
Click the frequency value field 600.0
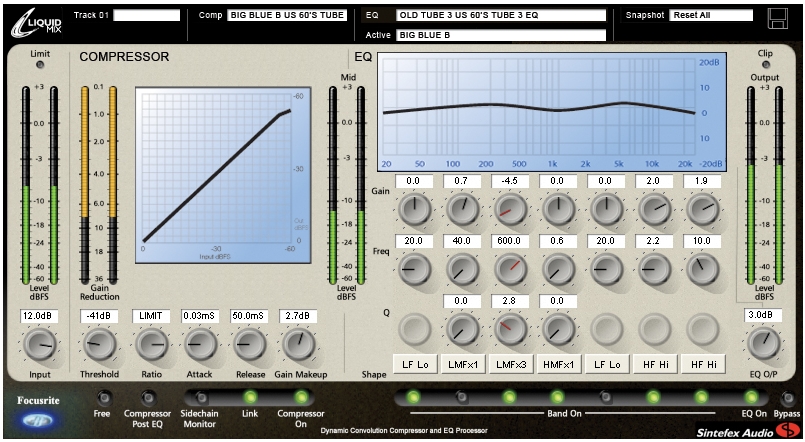pos(510,241)
